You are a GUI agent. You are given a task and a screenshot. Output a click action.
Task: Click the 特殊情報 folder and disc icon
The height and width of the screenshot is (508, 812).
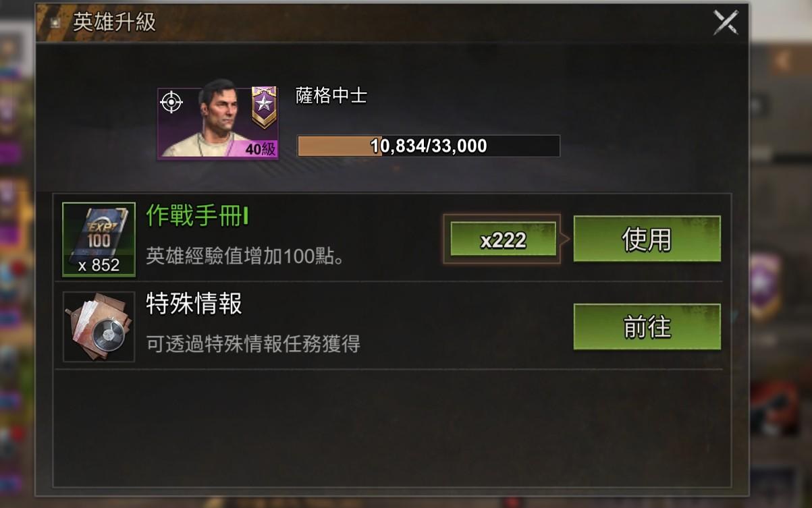(x=99, y=327)
